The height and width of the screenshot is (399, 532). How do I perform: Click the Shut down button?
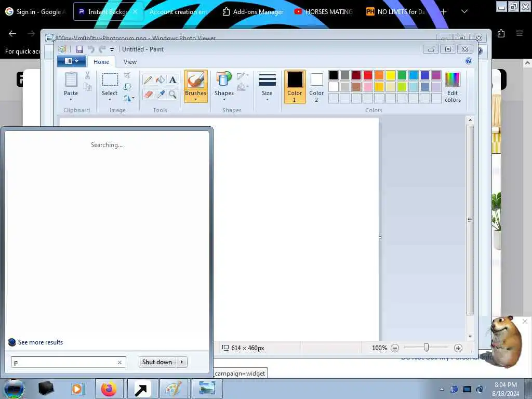(x=157, y=362)
